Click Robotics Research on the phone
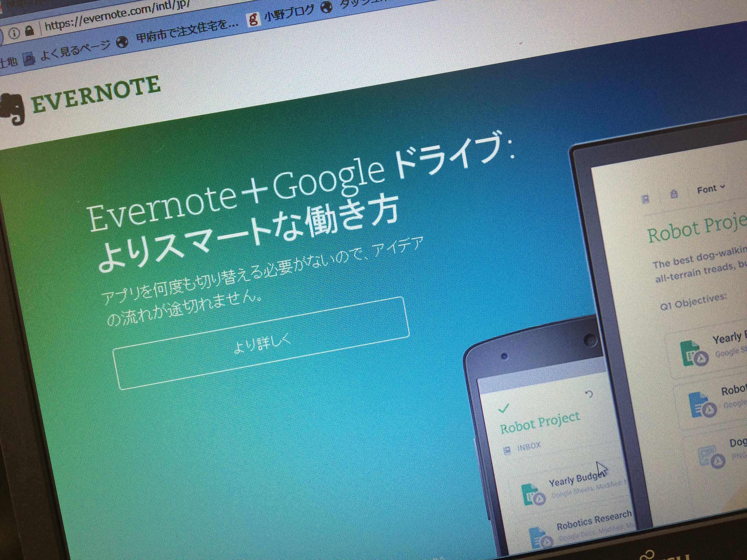The height and width of the screenshot is (560, 747). tap(594, 520)
